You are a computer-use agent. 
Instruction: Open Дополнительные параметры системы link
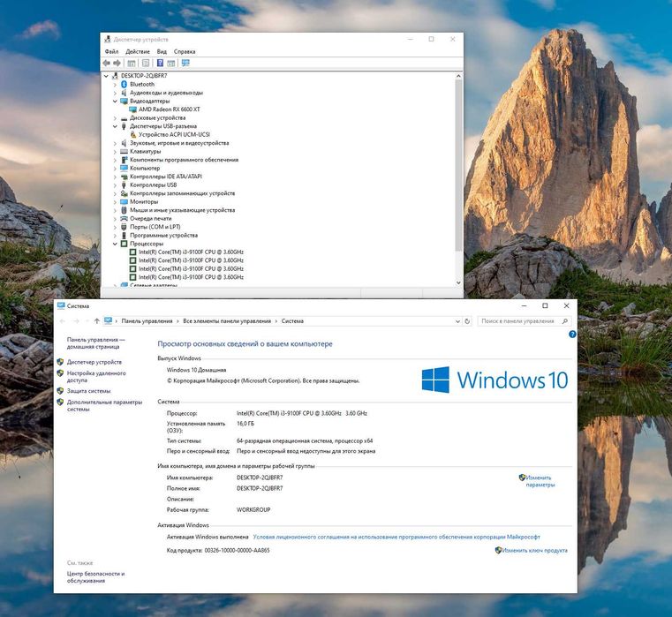click(104, 405)
